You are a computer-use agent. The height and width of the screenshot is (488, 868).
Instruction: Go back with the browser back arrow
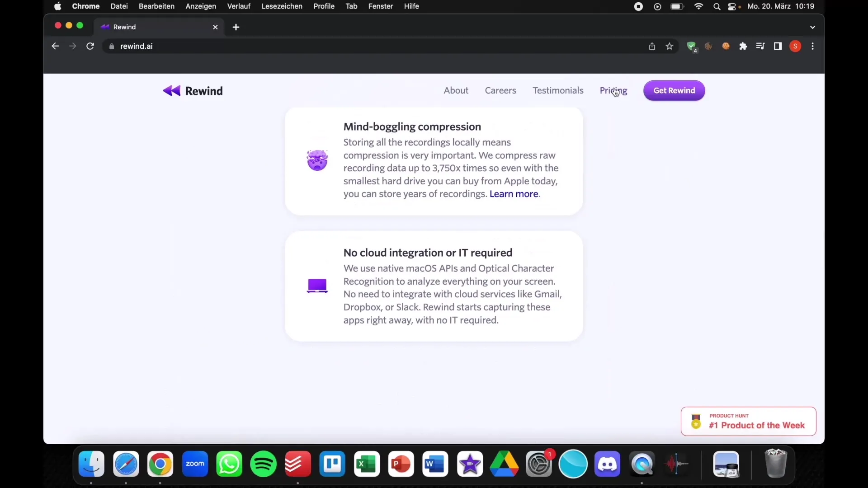[x=55, y=46]
